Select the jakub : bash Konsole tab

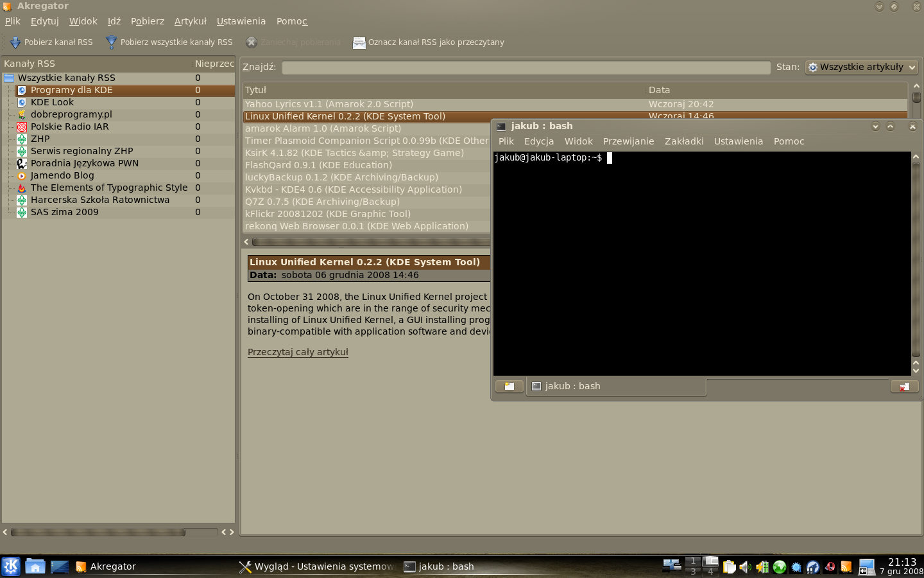tap(616, 387)
